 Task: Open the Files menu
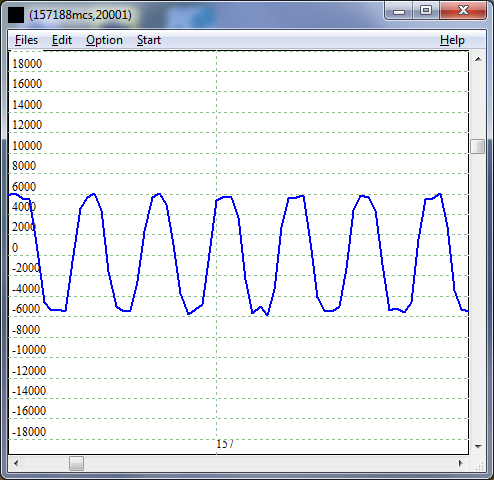point(26,40)
